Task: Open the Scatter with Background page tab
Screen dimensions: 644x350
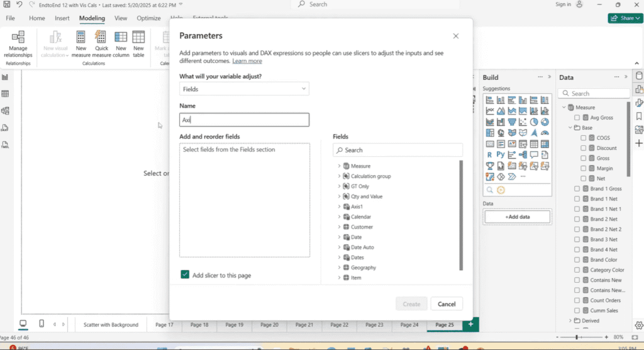Action: [x=111, y=324]
